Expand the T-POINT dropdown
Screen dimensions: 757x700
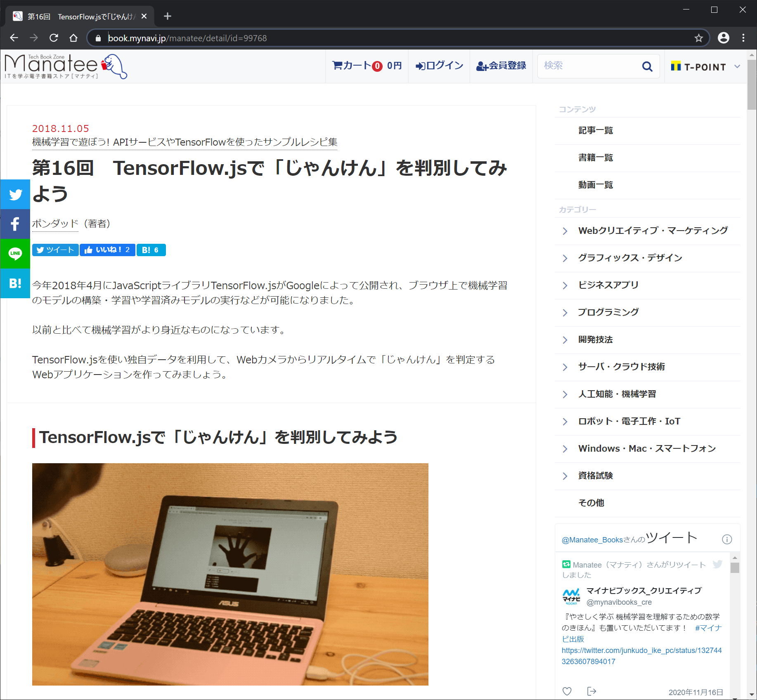click(705, 66)
